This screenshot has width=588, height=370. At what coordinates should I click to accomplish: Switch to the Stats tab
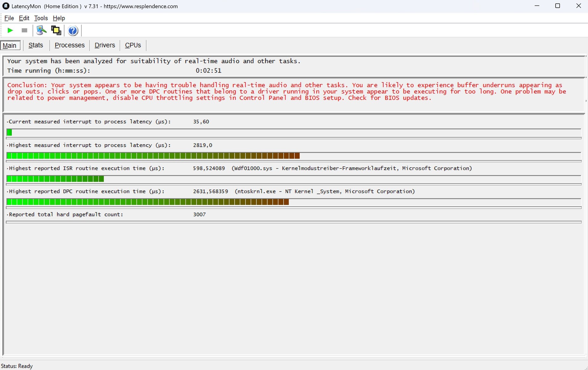tap(35, 45)
